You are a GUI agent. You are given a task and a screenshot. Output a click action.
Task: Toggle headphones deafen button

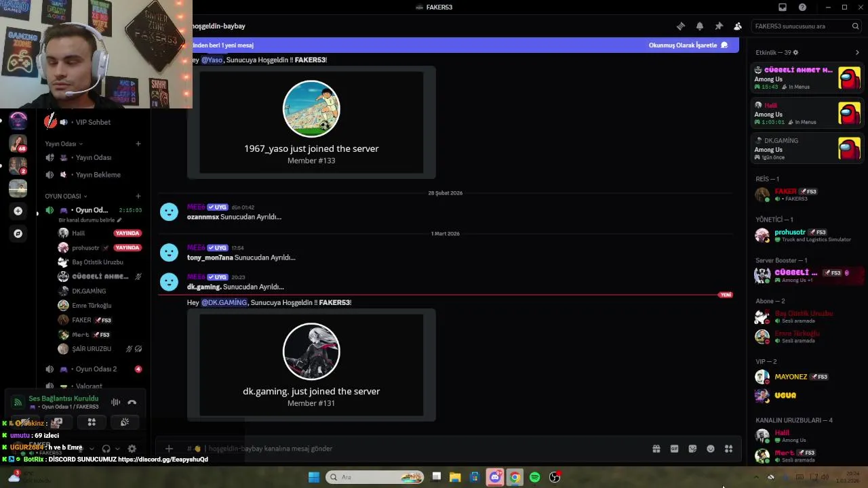(106, 449)
